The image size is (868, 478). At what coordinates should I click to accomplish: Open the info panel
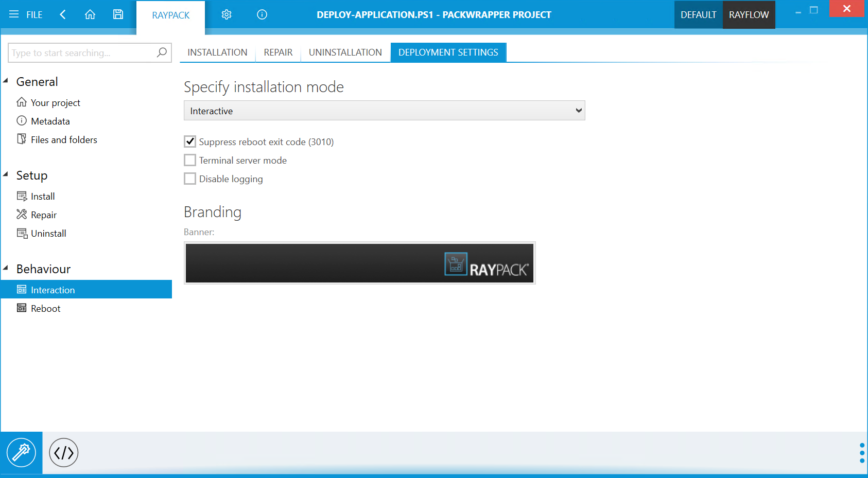tap(262, 14)
